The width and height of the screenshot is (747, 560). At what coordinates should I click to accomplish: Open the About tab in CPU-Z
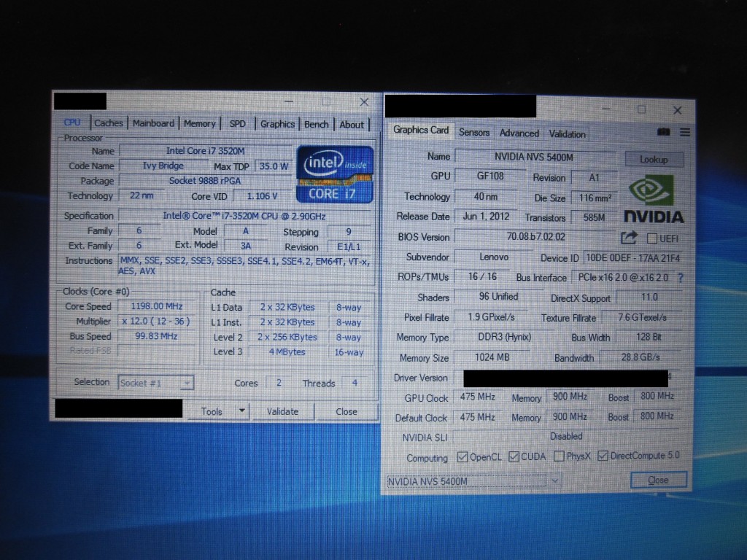[352, 125]
